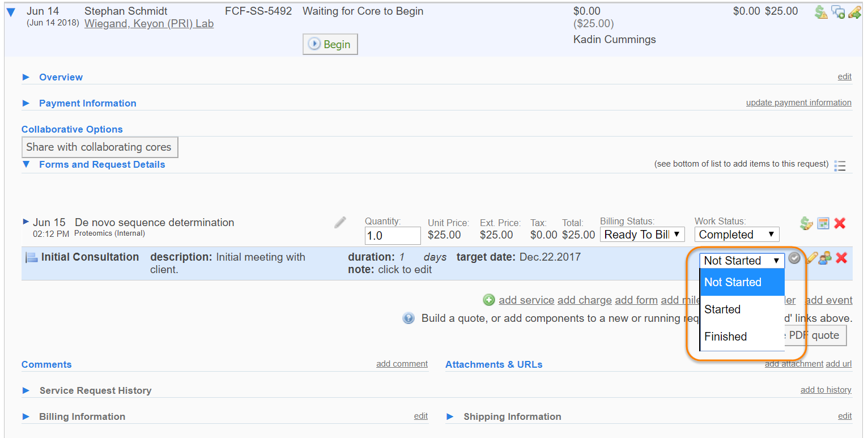Viewport: 868px width, 438px height.
Task: Click the add comment speech bubbles icon
Action: point(837,12)
